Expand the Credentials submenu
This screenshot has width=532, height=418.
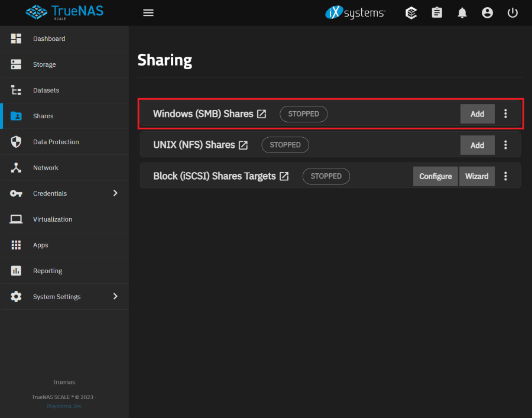click(x=115, y=193)
